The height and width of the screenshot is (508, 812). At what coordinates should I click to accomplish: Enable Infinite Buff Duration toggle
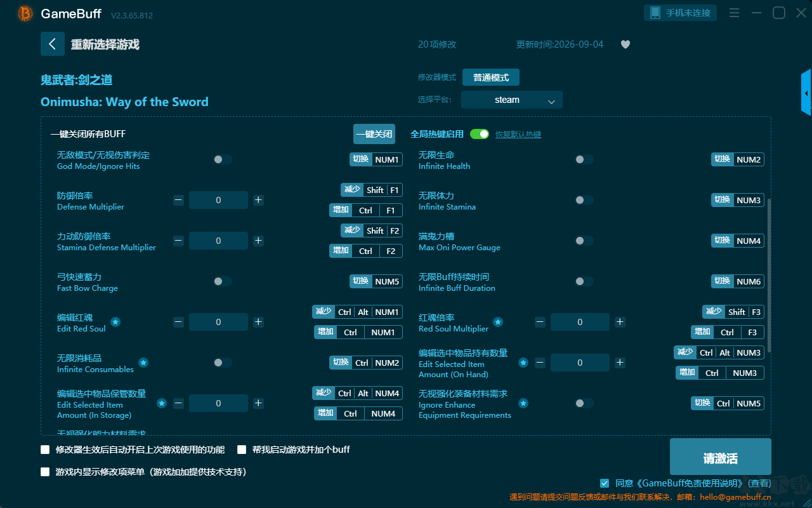click(x=584, y=281)
